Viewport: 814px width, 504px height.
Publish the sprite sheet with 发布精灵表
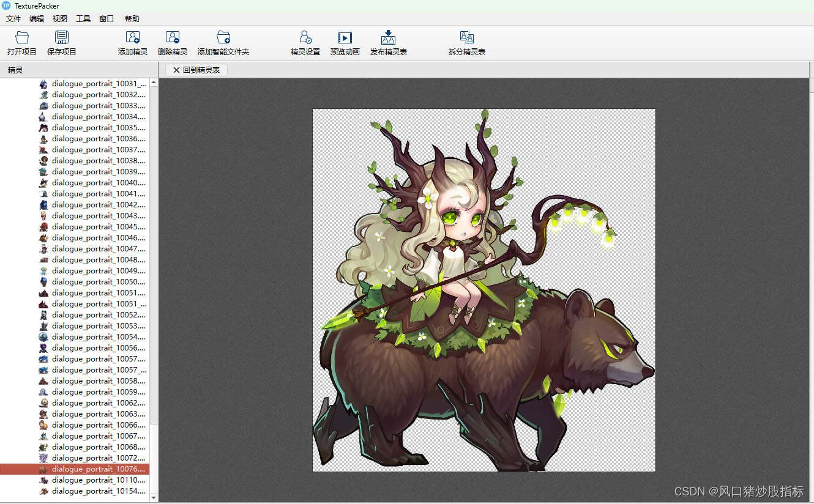389,43
